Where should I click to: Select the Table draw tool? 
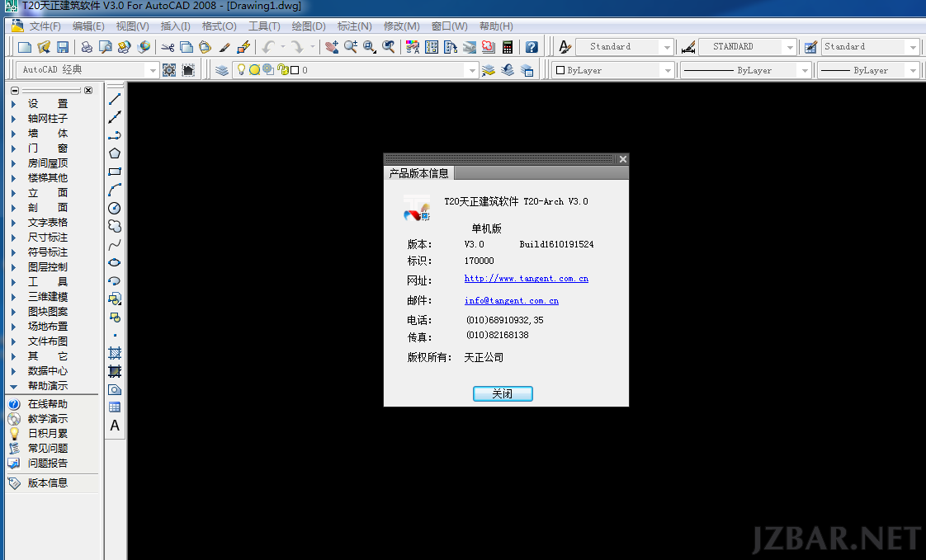tap(115, 407)
